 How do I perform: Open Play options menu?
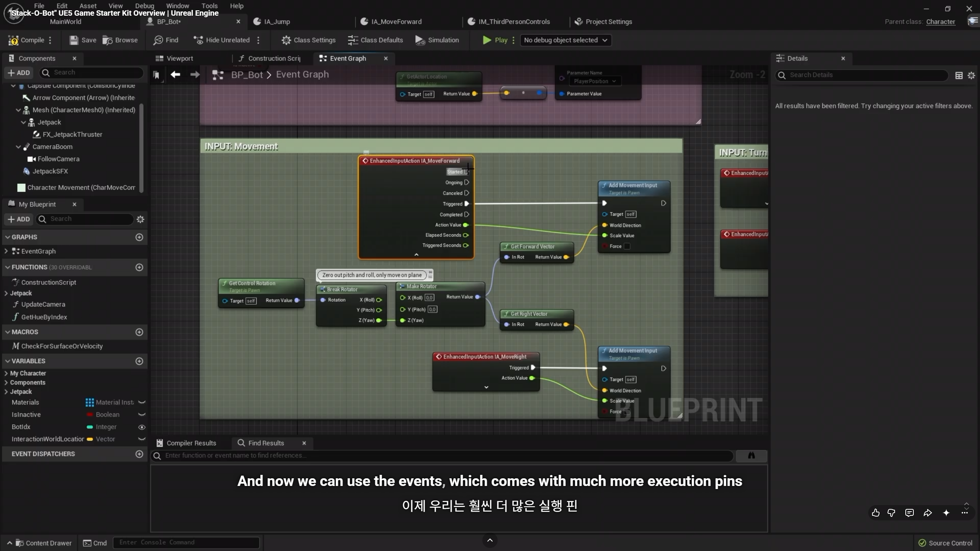point(513,40)
